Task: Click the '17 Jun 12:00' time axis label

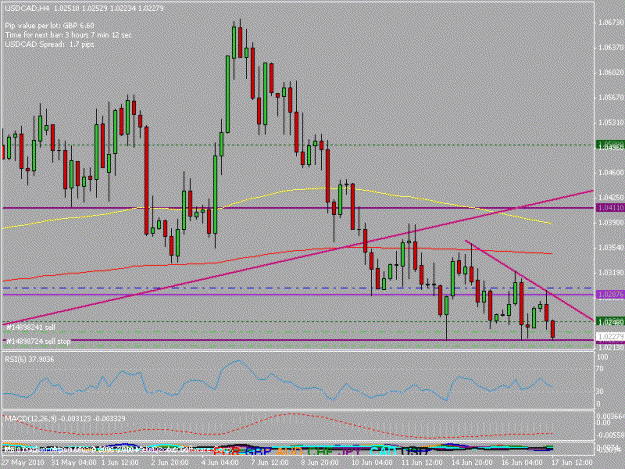Action: tap(572, 463)
